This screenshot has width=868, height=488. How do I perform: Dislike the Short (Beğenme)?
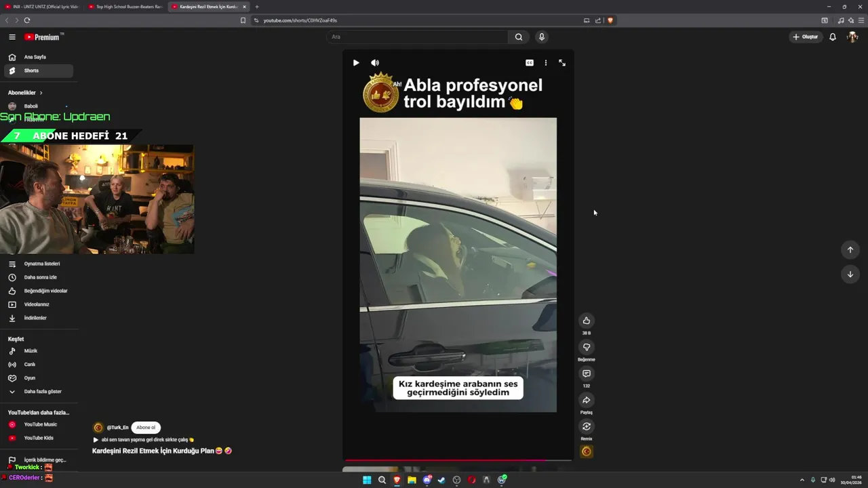pos(587,347)
